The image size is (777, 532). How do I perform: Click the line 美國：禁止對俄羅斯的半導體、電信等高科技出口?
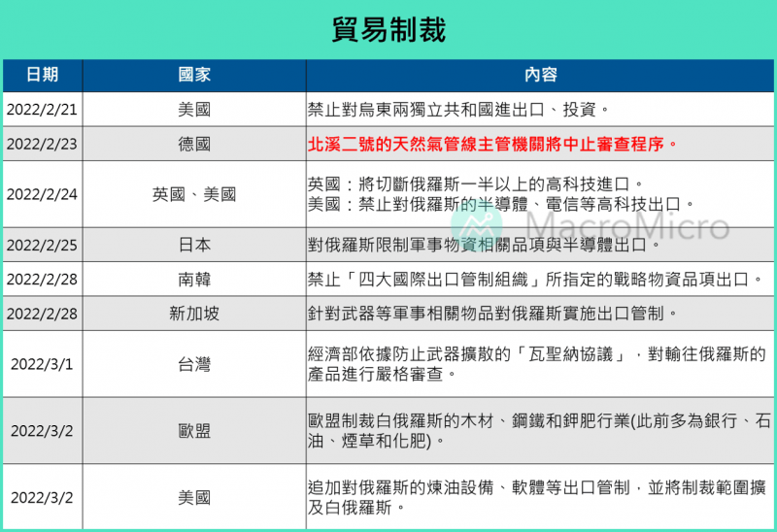click(500, 204)
